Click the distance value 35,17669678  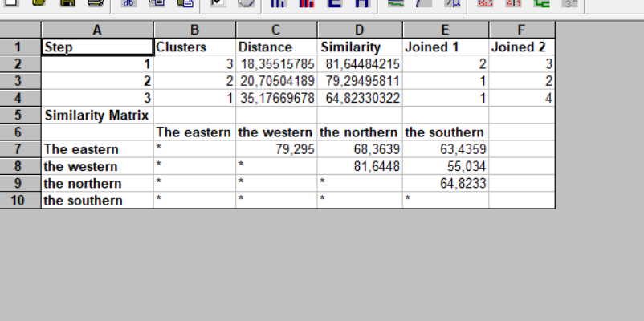[276, 98]
